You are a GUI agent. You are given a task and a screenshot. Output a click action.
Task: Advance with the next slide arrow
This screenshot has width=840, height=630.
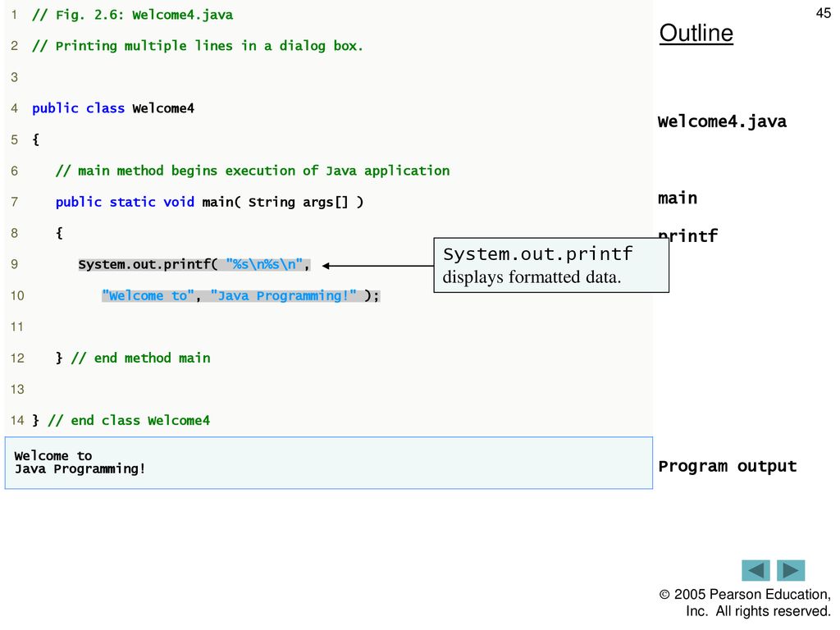[791, 571]
